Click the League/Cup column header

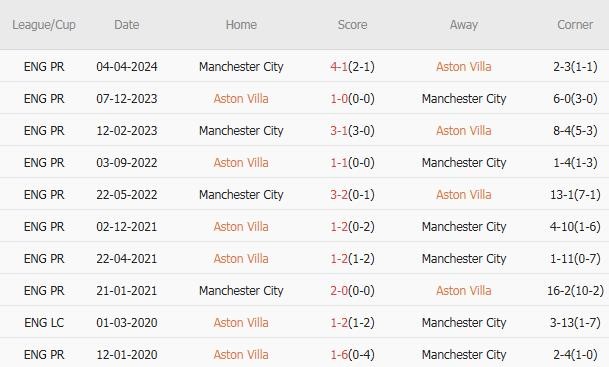[x=44, y=25]
